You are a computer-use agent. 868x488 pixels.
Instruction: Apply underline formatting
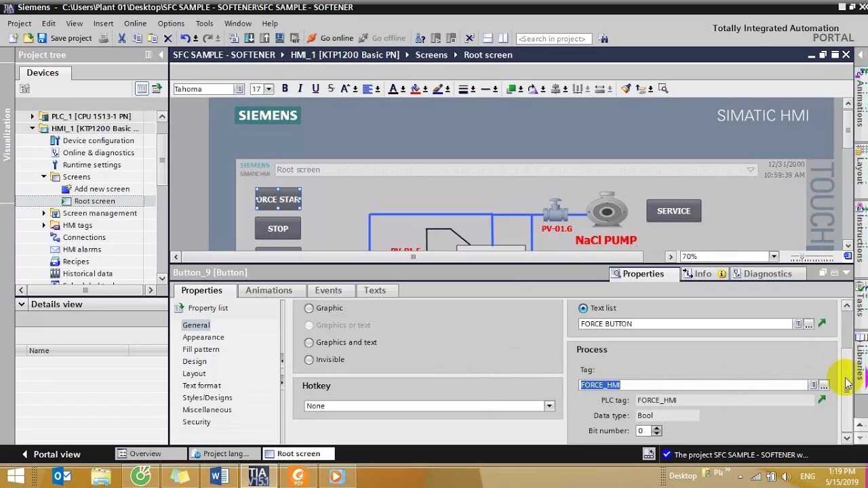click(x=314, y=88)
